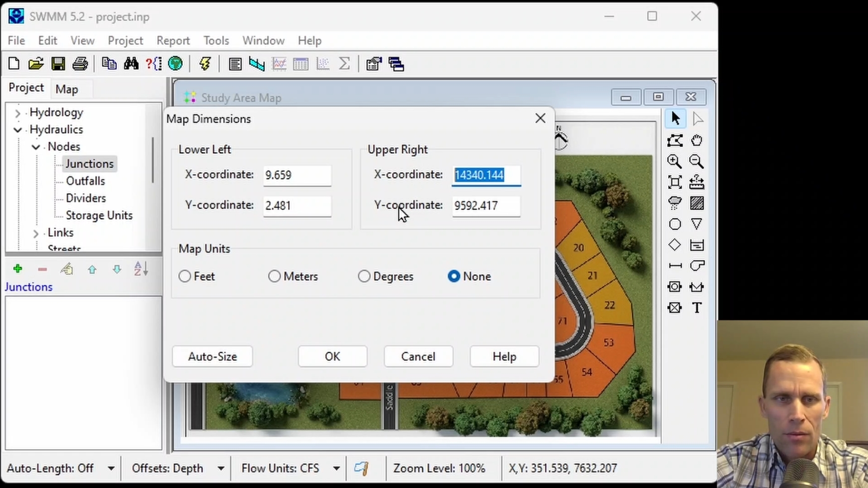Open the Report menu
The image size is (868, 488).
tap(173, 40)
